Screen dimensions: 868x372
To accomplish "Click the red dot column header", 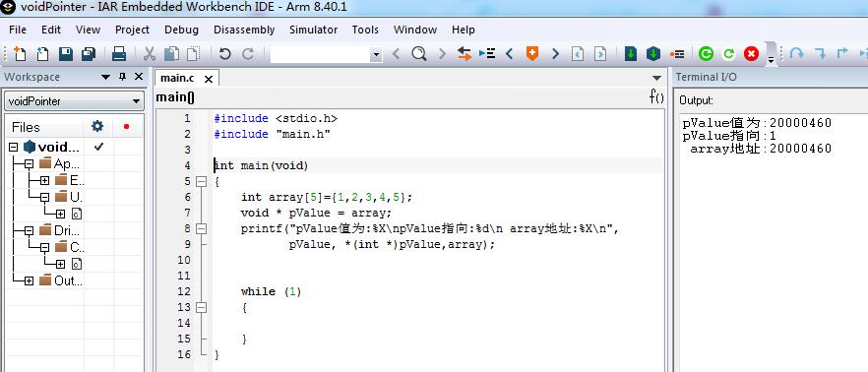I will 127,126.
